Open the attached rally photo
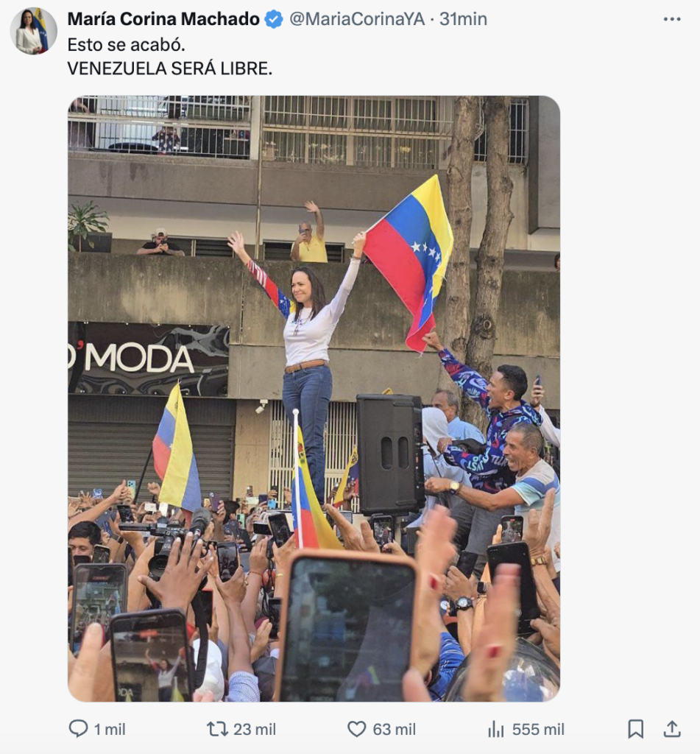 [x=314, y=398]
